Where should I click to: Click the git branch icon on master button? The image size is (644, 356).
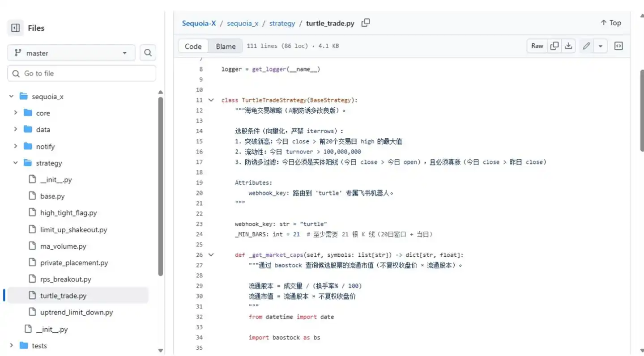pos(18,53)
